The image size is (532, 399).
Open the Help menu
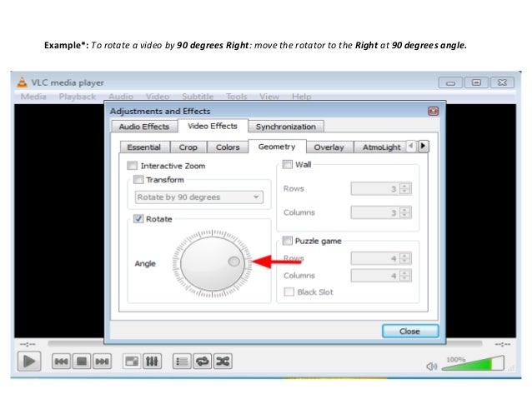(302, 97)
